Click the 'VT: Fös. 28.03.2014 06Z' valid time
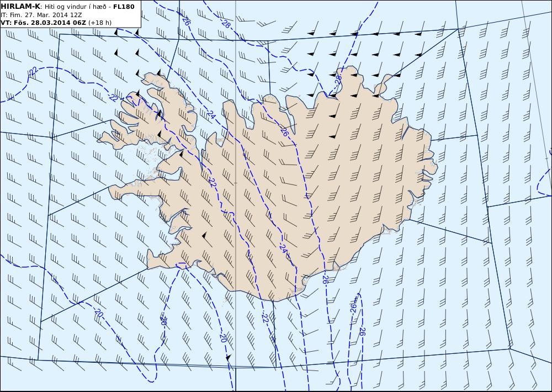This screenshot has width=552, height=392. 43,23
